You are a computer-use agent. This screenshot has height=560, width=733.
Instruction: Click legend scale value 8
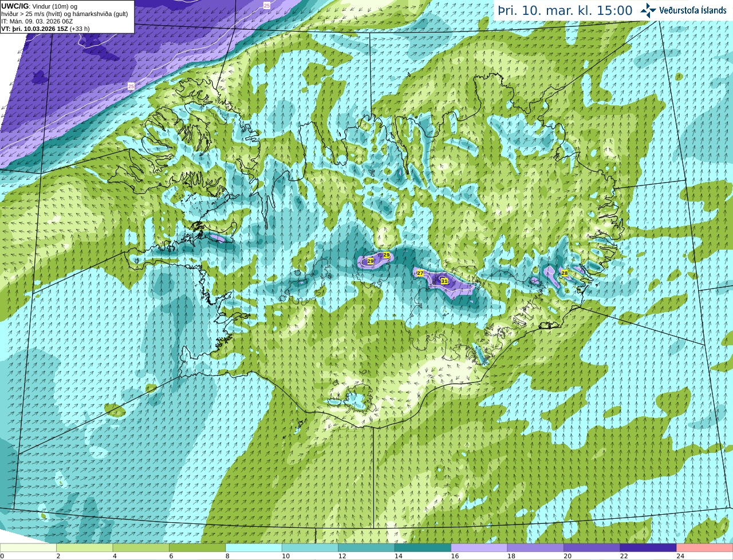pos(228,556)
